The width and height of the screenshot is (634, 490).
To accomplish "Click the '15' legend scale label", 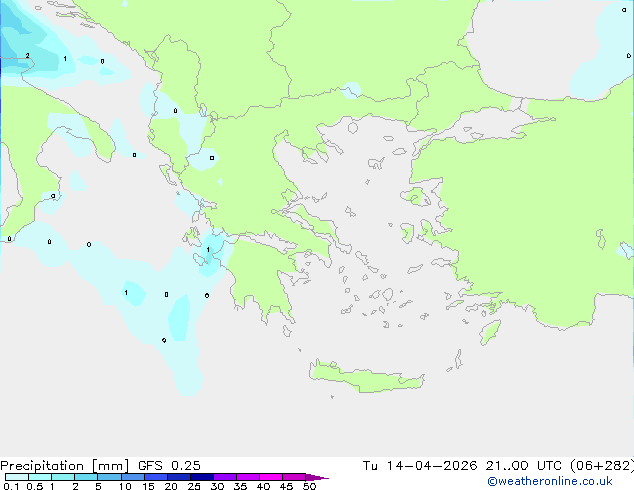I will [148, 486].
